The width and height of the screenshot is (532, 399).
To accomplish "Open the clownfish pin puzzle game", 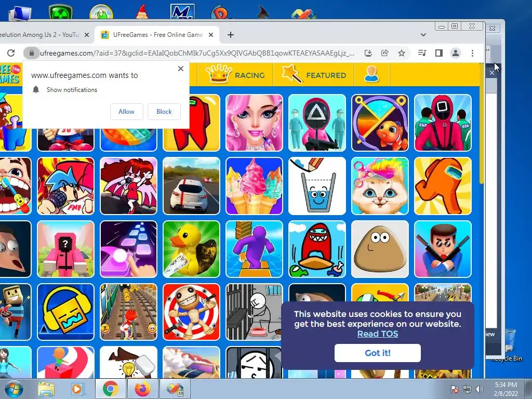I will tap(380, 123).
